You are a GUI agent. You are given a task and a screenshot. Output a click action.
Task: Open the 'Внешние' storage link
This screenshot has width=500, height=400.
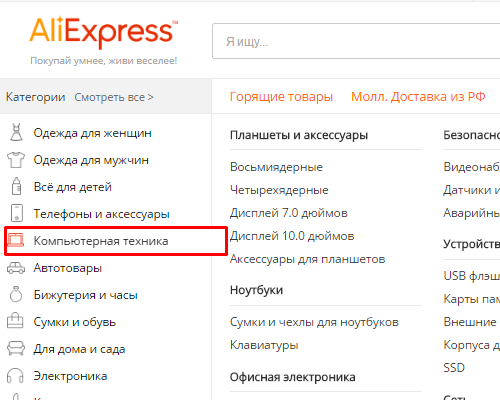(x=470, y=322)
